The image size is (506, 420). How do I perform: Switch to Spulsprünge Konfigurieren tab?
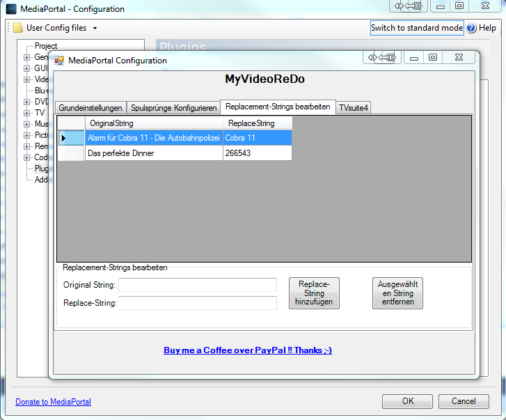point(173,108)
